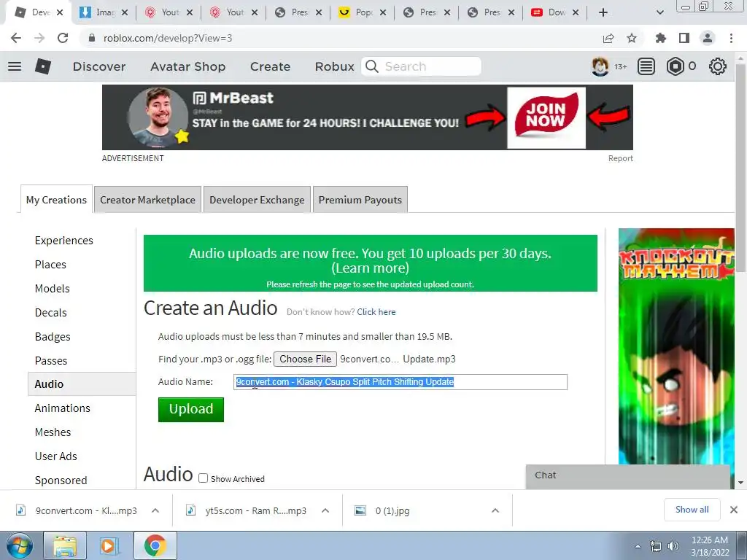This screenshot has width=747, height=560.
Task: Open the tab search dropdown arrow
Action: [x=659, y=12]
